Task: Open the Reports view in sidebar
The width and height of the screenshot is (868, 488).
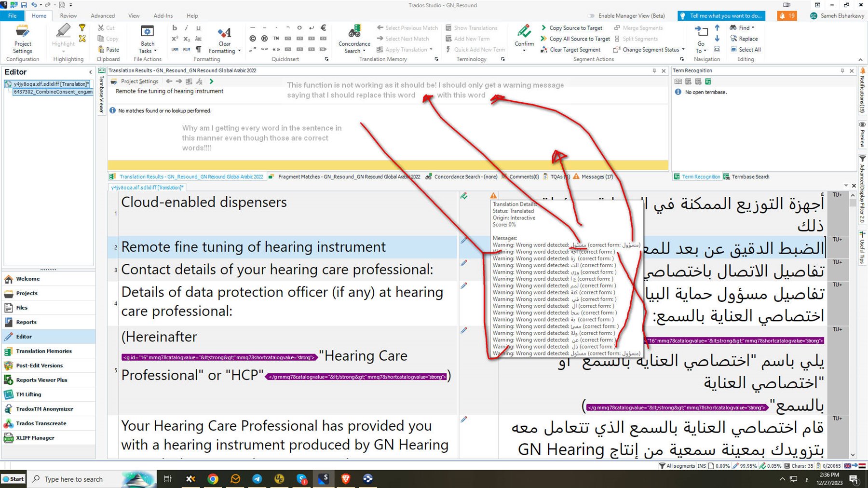Action: 48,322
